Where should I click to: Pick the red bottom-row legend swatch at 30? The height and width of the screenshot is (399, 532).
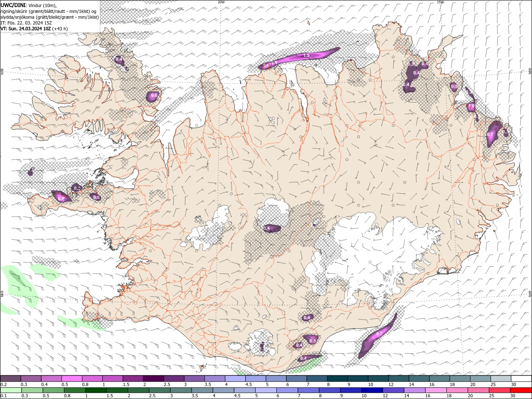click(521, 390)
